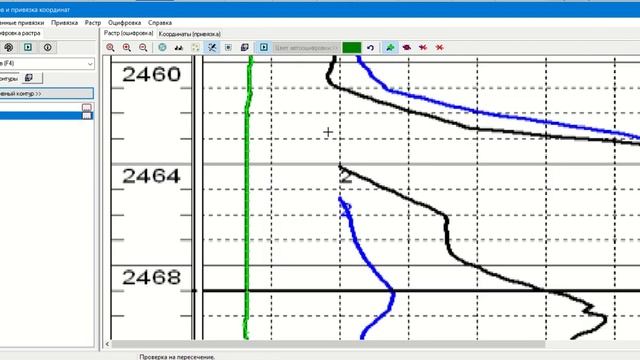Click the color swatch of the highlighted contour row
The height and width of the screenshot is (360, 640).
[x=87, y=116]
